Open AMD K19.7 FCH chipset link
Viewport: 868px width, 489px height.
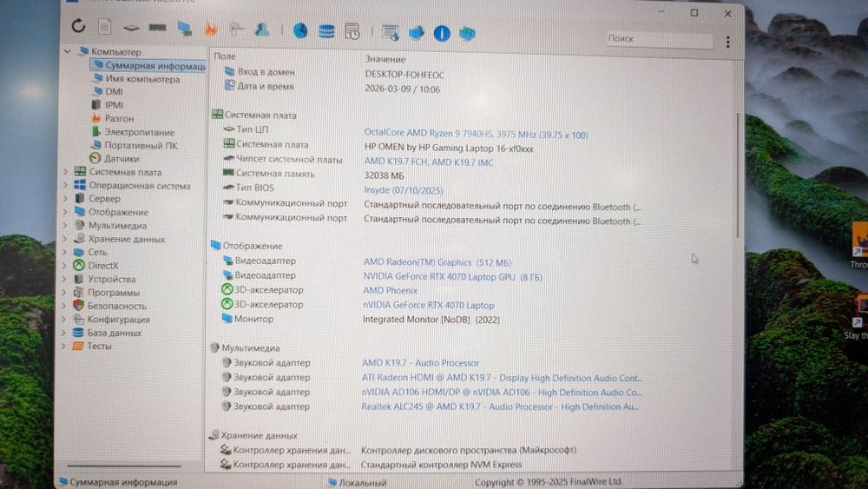(x=429, y=162)
